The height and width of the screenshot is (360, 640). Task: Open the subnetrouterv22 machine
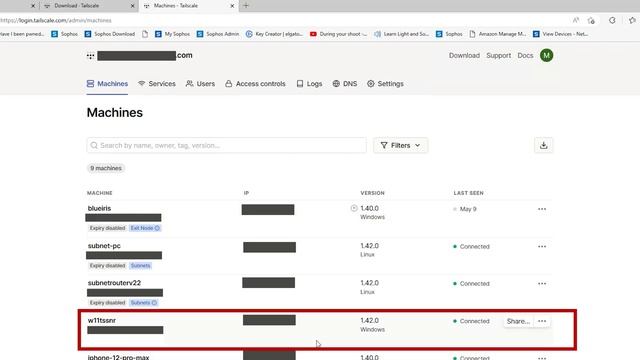pyautogui.click(x=114, y=283)
